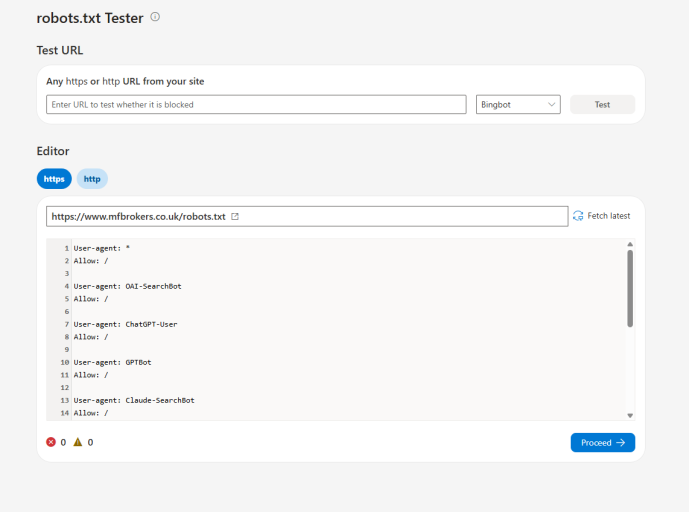
Task: Click the Fetch latest refresh icon
Action: [578, 216]
